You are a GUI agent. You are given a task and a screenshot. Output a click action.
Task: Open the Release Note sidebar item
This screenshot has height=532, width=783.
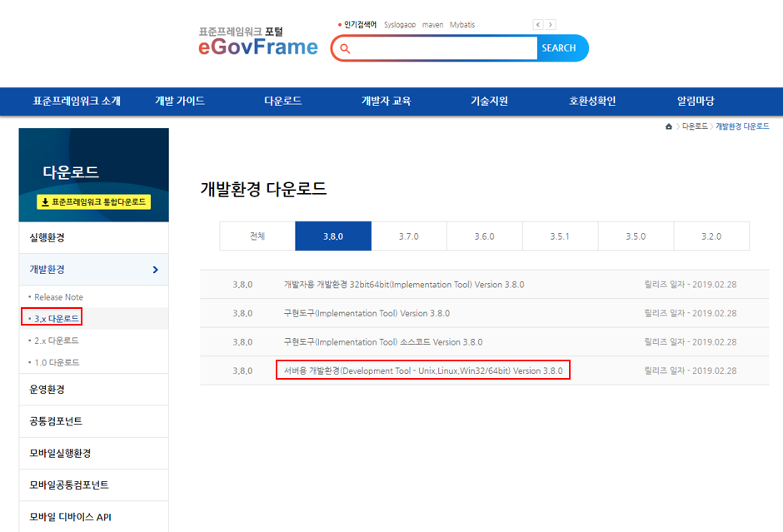(x=58, y=297)
